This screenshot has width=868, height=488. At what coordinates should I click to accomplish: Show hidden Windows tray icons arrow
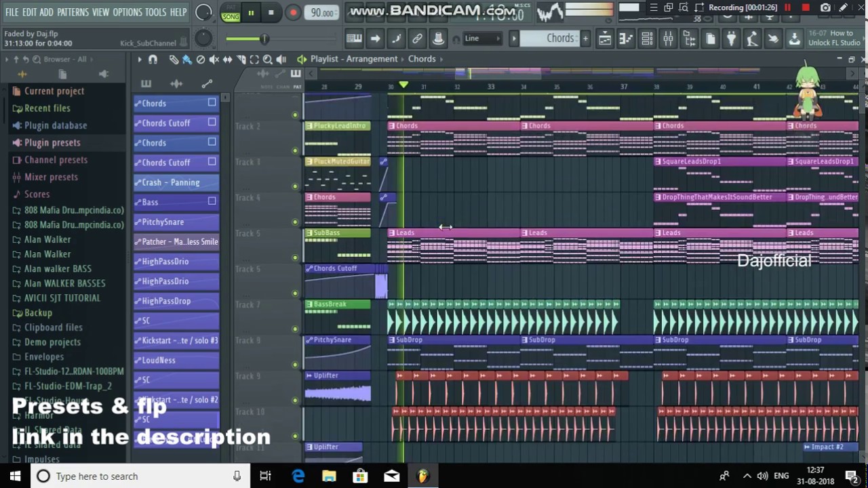(x=747, y=476)
